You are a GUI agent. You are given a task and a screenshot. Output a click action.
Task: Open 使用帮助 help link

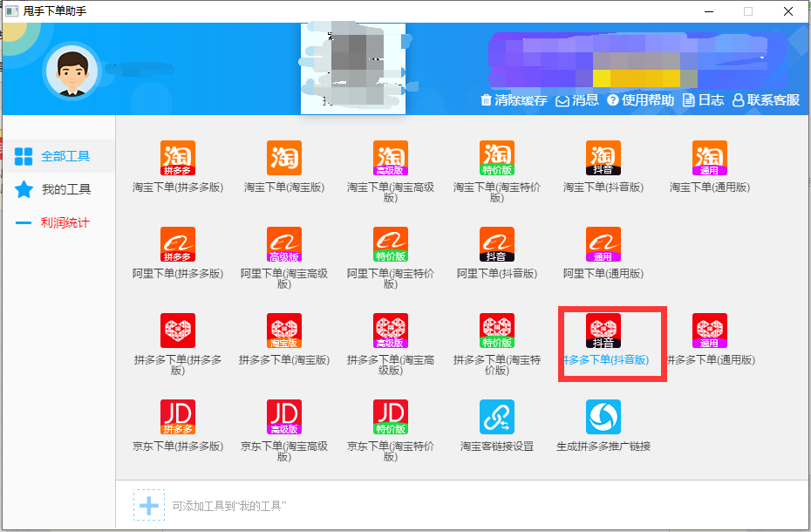pos(641,100)
